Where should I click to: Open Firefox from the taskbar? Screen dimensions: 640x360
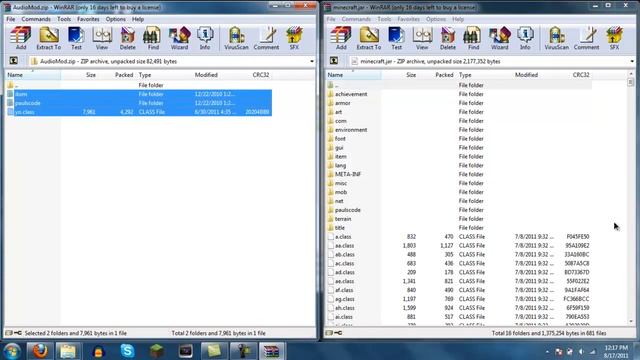(40, 351)
